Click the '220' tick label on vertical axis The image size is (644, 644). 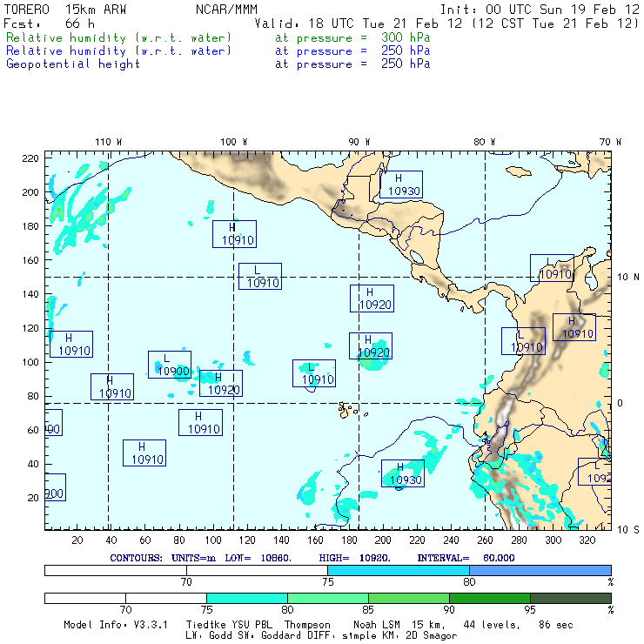(30, 158)
